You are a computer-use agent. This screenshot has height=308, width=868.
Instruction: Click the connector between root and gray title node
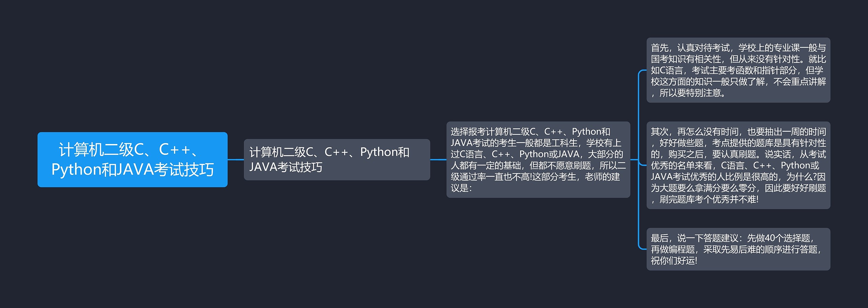click(236, 159)
